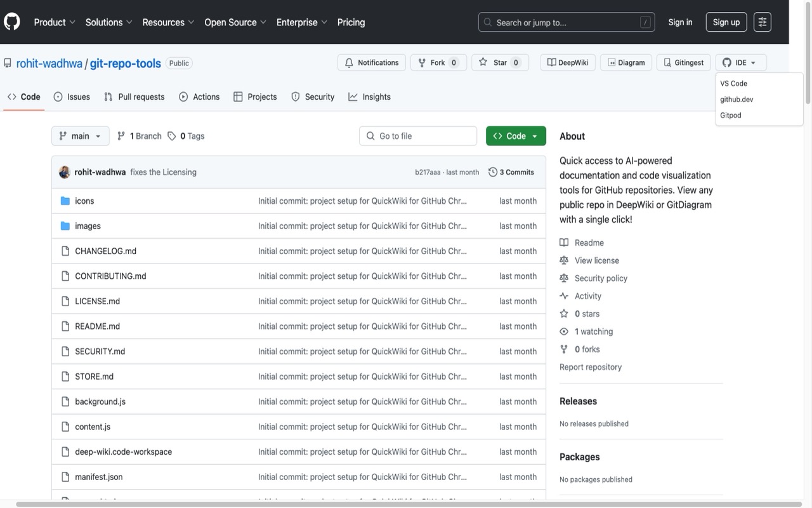
Task: Open the b217aaa commit hash link
Action: click(x=428, y=172)
